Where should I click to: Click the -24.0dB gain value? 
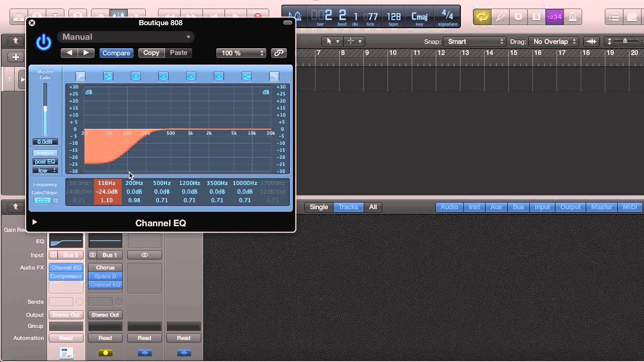point(107,192)
